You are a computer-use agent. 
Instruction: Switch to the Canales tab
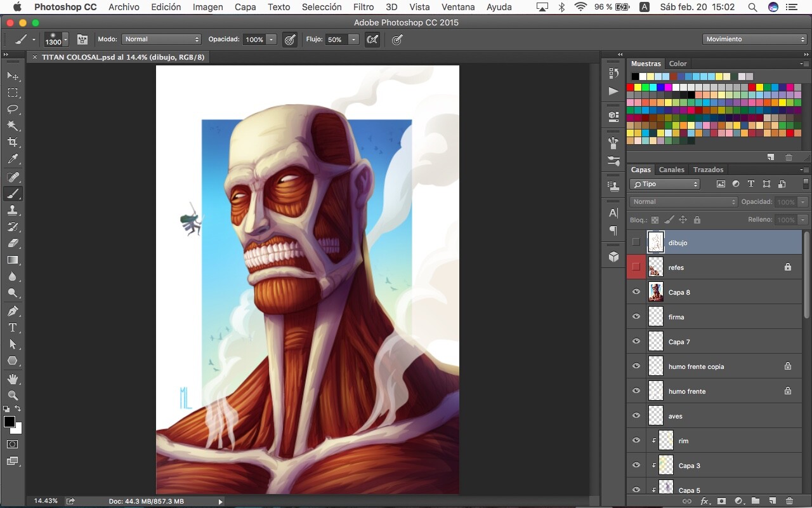point(671,170)
